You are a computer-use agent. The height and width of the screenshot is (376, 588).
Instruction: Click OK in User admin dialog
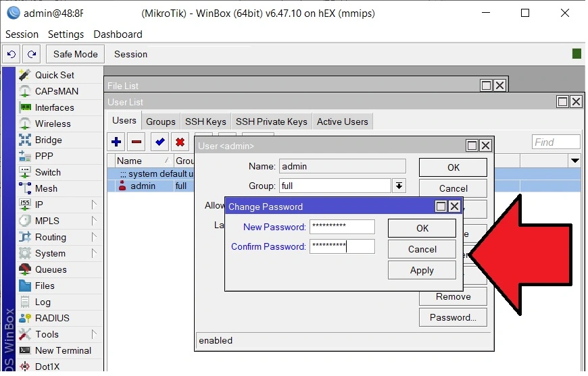pyautogui.click(x=453, y=167)
